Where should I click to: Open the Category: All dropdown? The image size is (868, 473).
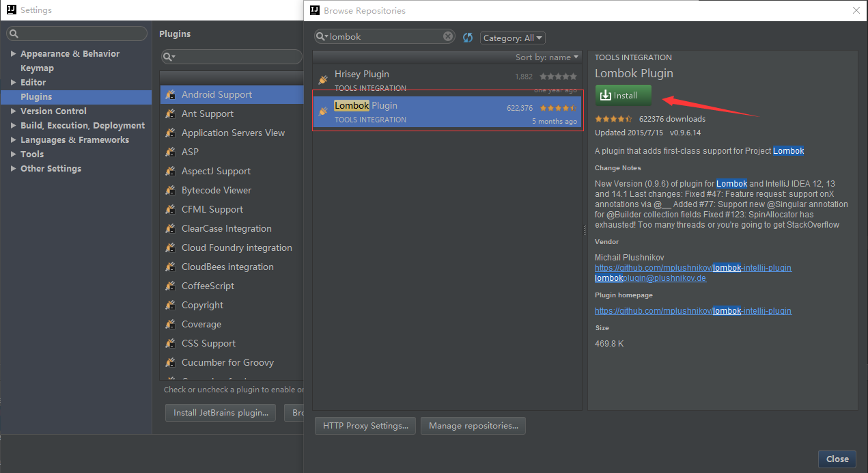point(513,38)
